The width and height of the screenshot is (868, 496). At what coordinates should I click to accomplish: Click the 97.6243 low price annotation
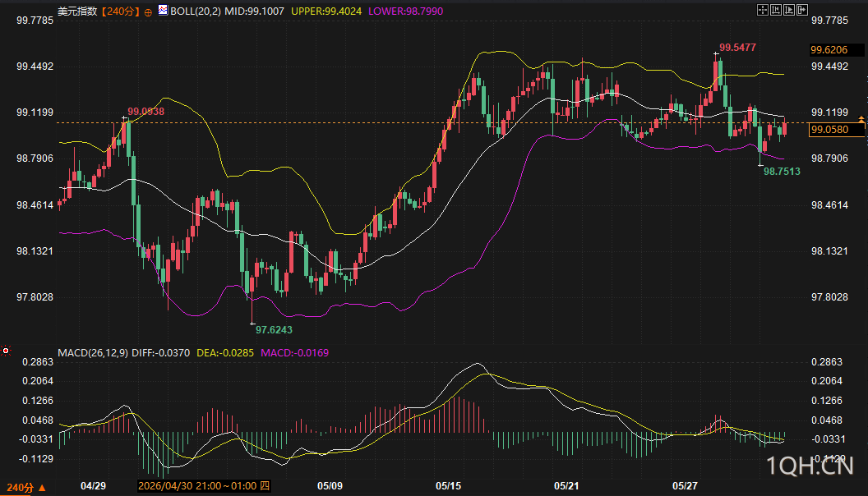(274, 330)
